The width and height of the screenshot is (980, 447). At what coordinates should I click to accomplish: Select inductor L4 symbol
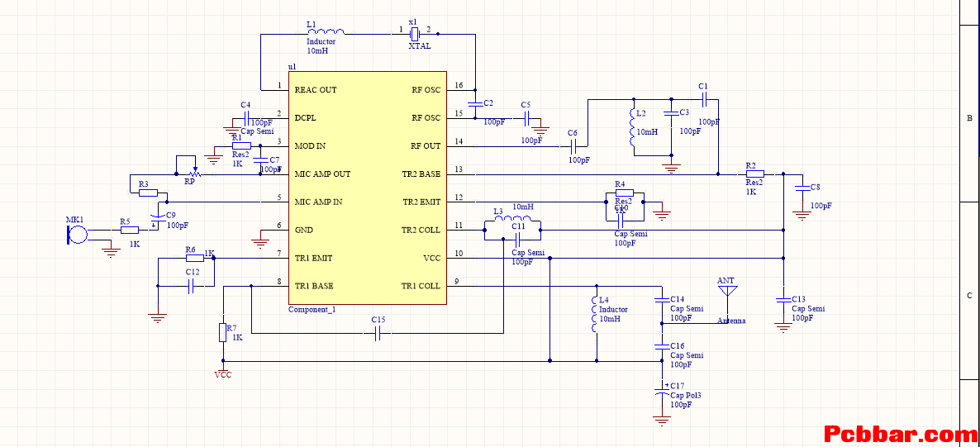pos(595,315)
